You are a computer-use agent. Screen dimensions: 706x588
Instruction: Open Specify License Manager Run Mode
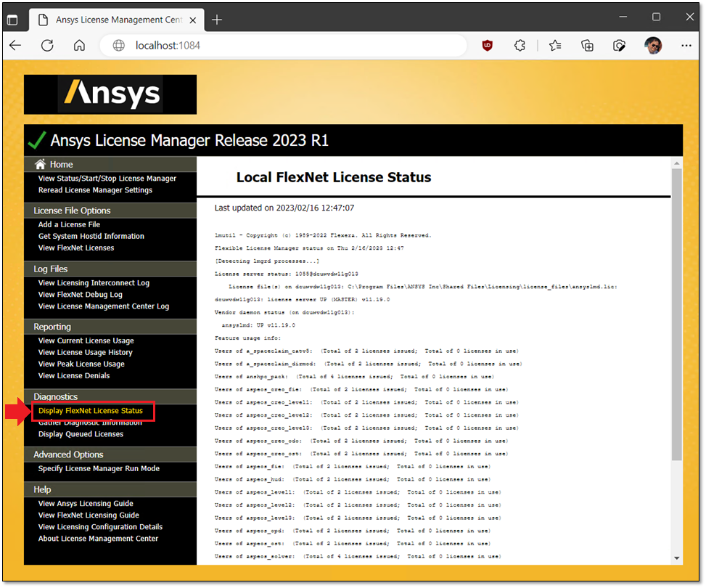(99, 469)
